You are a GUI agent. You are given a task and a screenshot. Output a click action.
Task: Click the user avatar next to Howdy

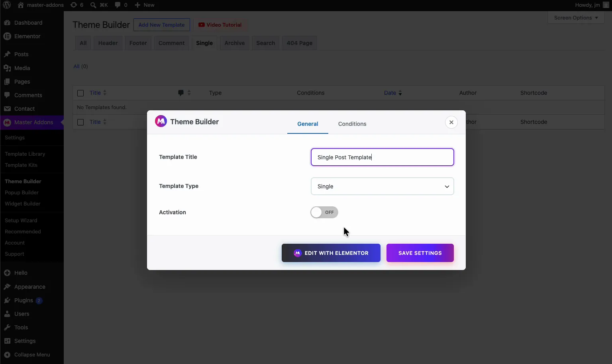606,5
